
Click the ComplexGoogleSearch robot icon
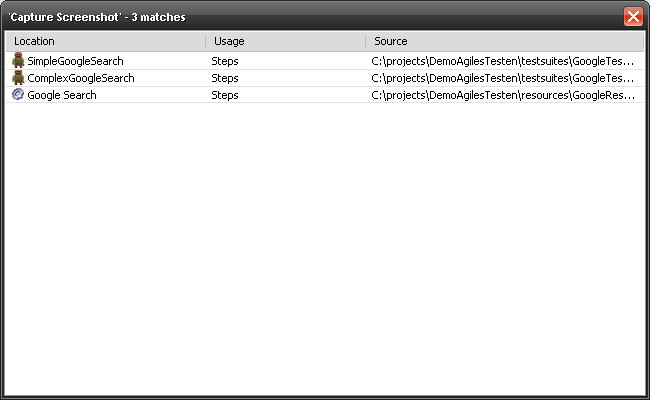click(18, 78)
